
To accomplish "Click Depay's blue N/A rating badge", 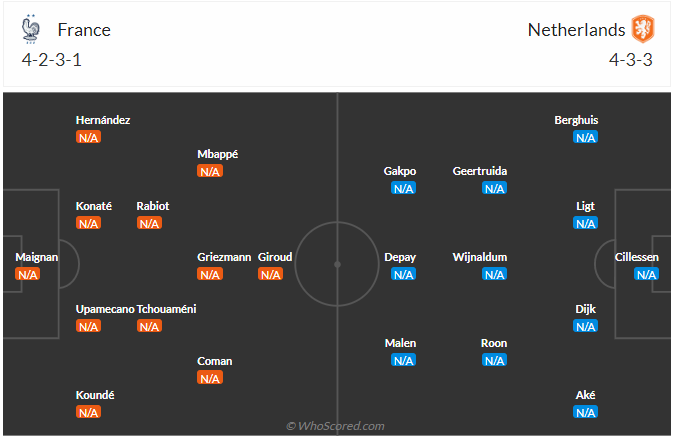I will click(403, 274).
